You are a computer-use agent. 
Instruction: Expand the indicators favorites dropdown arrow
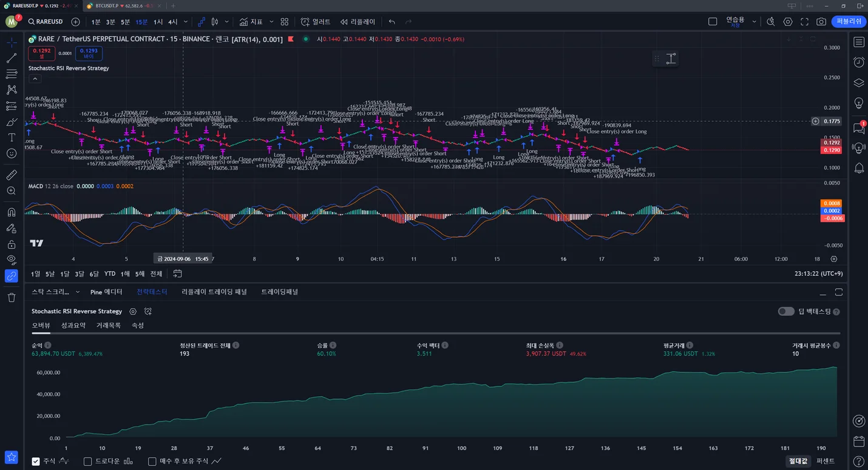[x=271, y=22]
